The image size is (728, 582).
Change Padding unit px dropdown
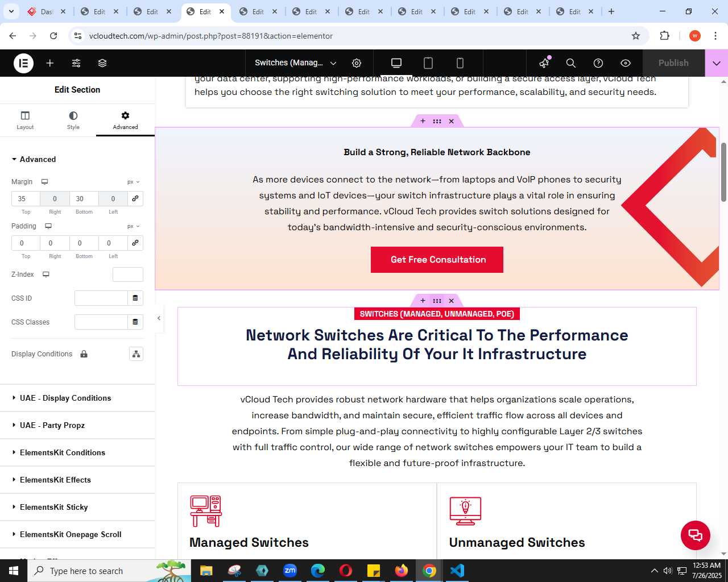click(x=133, y=226)
